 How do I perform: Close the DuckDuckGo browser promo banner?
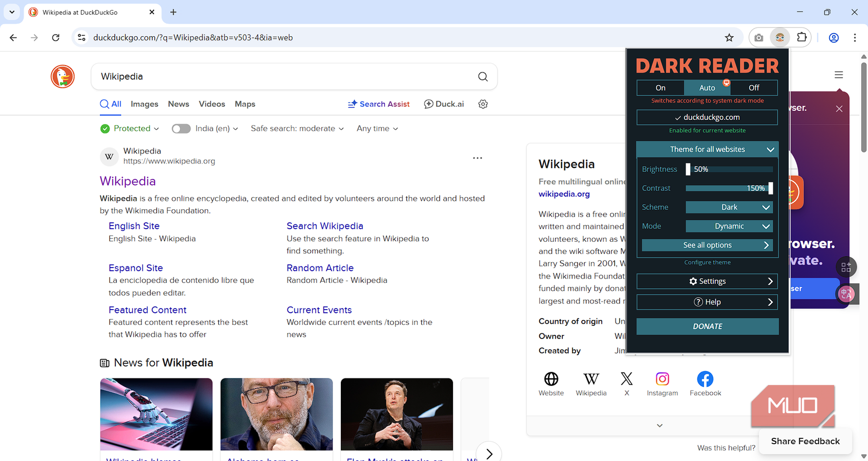[x=839, y=109]
